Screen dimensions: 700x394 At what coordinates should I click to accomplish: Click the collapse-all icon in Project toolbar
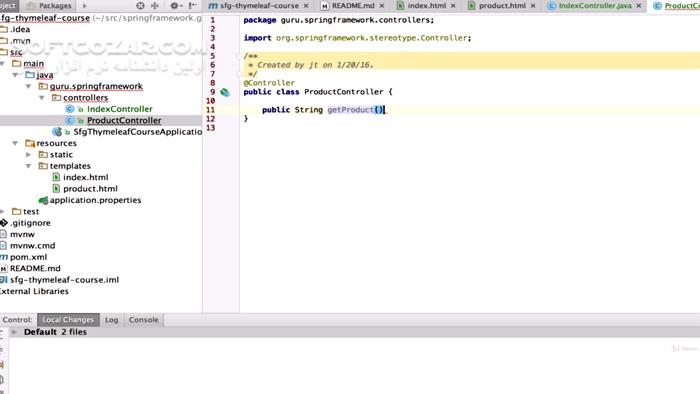coord(155,6)
